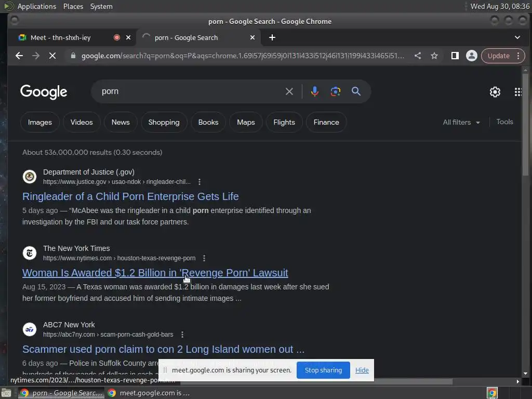
Task: Open the Chrome side panel
Action: coord(455,56)
